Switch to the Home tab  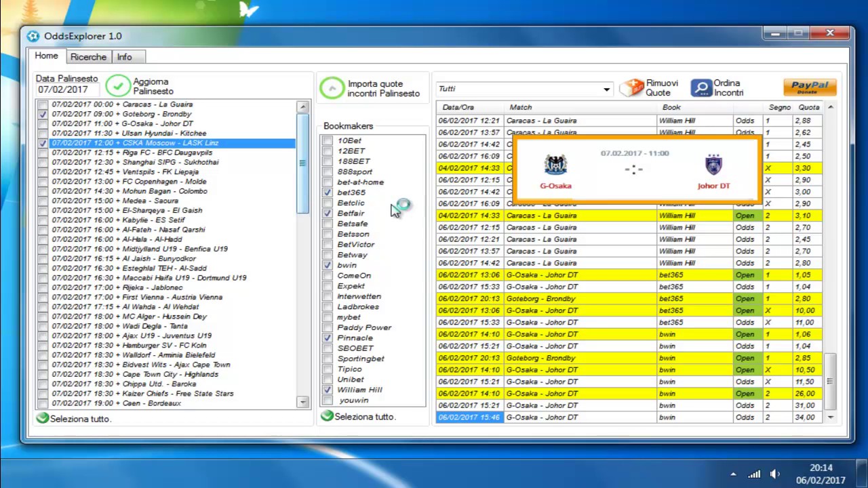(47, 56)
